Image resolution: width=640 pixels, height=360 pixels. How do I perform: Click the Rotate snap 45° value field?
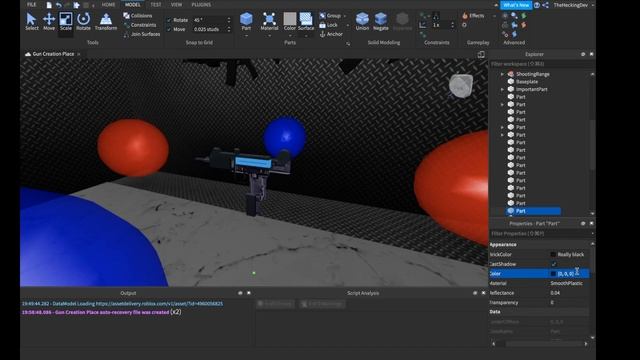coord(208,20)
